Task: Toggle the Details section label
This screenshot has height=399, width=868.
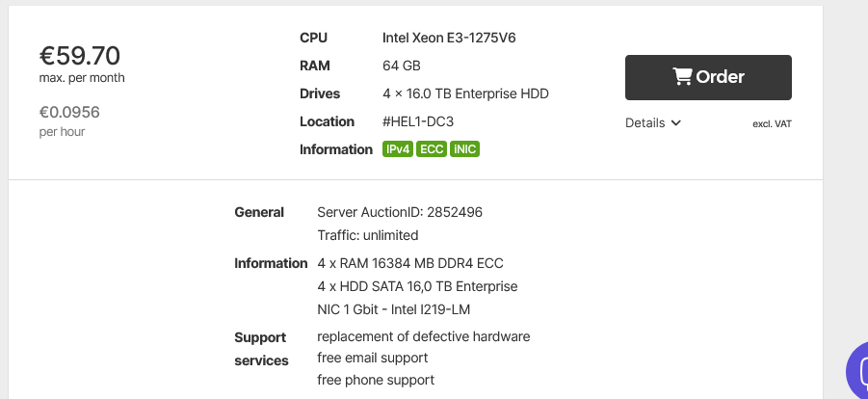Action: (644, 123)
